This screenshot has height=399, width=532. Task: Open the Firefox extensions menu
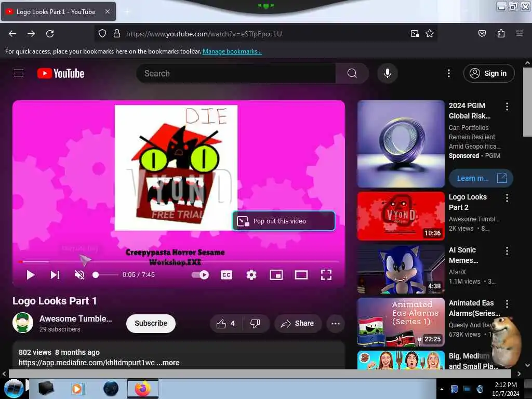point(501,34)
